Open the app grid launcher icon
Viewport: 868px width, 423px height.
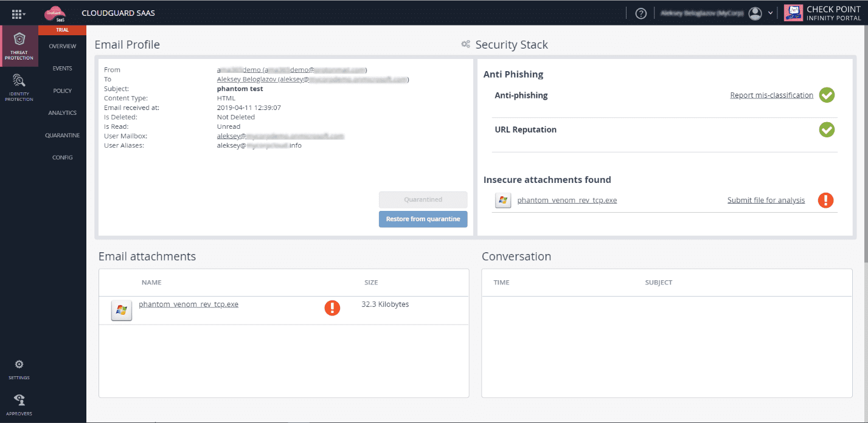16,13
